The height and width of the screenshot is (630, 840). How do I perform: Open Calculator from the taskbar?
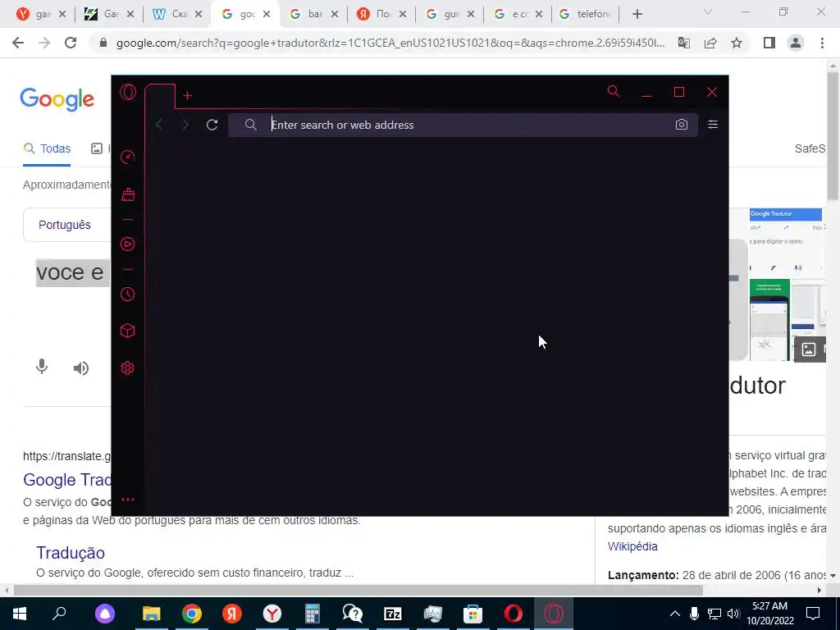coord(313,614)
